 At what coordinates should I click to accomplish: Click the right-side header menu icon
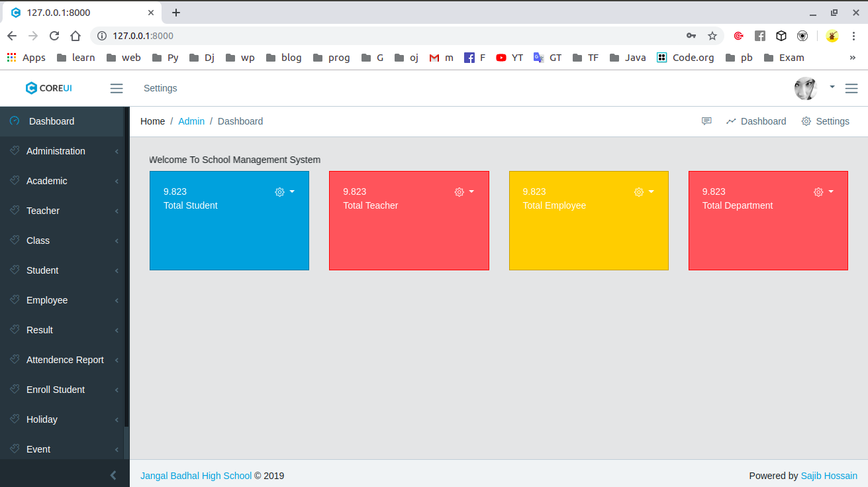(x=851, y=87)
